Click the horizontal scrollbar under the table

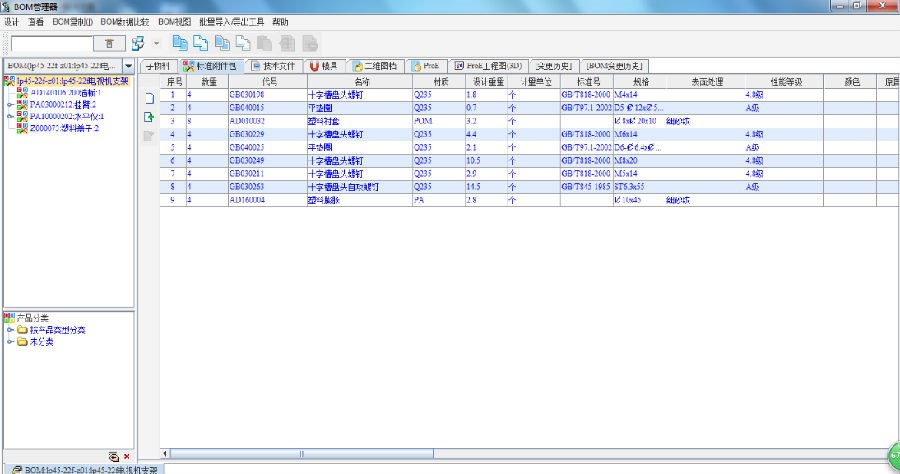(500, 454)
